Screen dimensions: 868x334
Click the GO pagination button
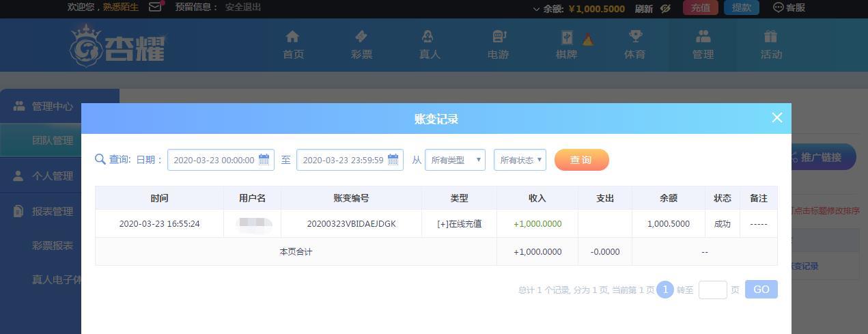point(761,290)
